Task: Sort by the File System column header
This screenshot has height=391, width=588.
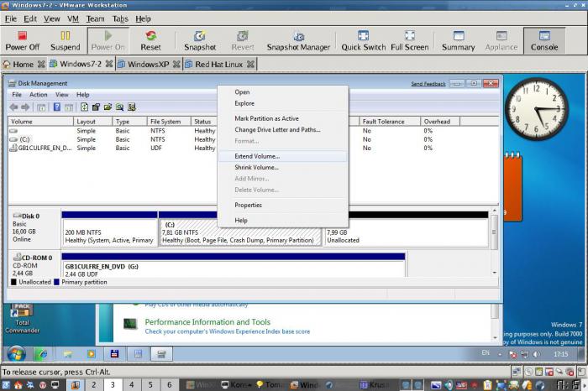Action: pos(169,122)
